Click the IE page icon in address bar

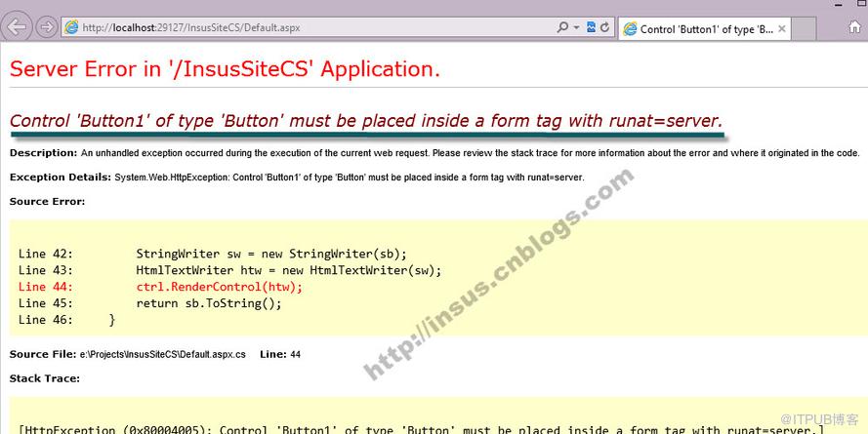click(71, 27)
